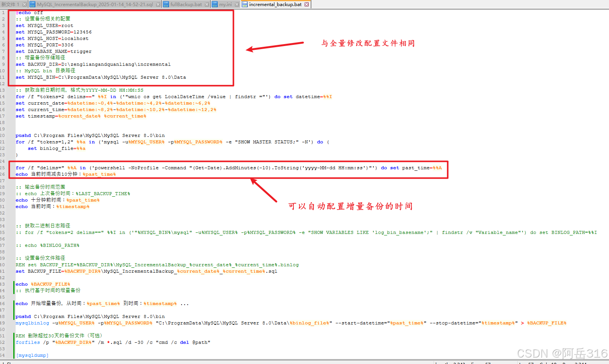Click the 'mysqlbinlog' command line
The height and width of the screenshot is (364, 609).
pos(291,323)
